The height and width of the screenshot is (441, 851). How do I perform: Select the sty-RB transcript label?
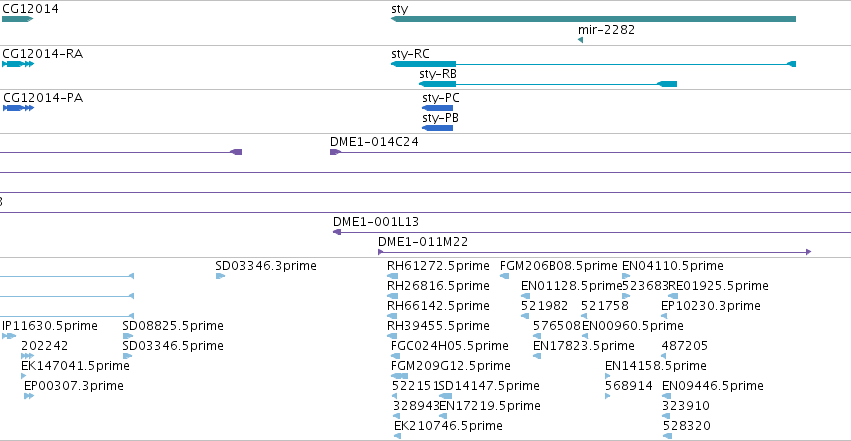[x=438, y=74]
